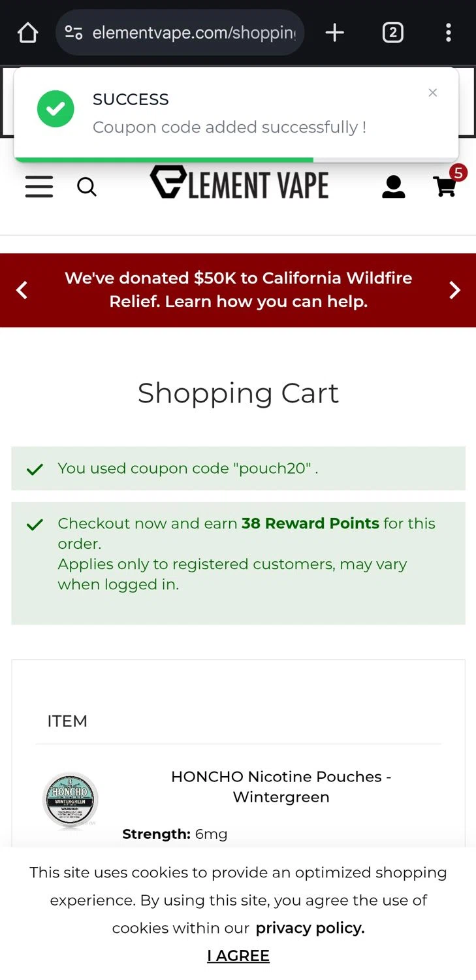The image size is (476, 980).
Task: Tap the browser home icon
Action: (27, 33)
